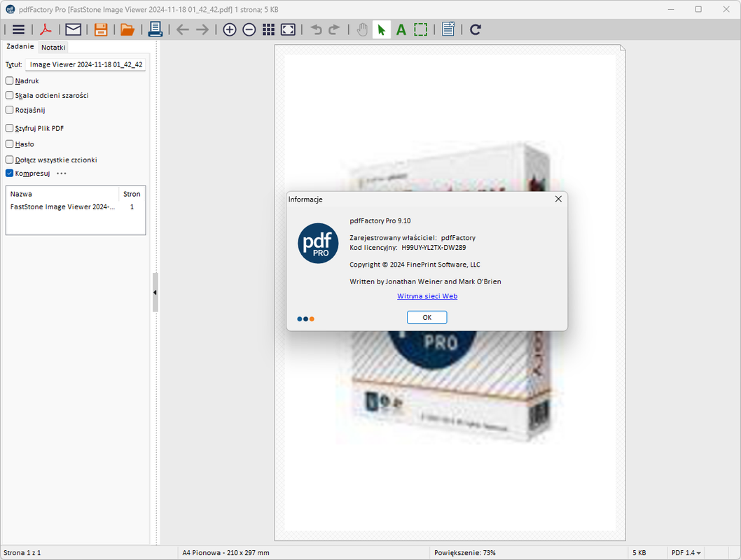The width and height of the screenshot is (741, 560).
Task: Enable Skala odcieni szarości checkbox
Action: (9, 95)
